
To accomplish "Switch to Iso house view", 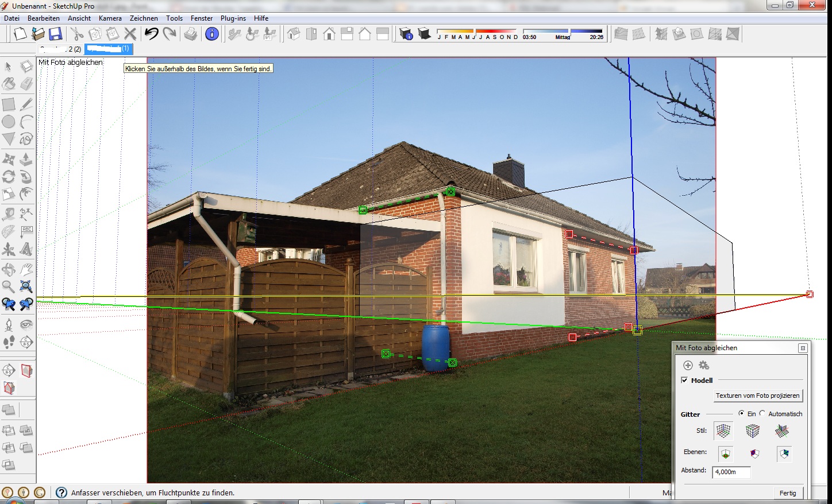I will click(294, 34).
